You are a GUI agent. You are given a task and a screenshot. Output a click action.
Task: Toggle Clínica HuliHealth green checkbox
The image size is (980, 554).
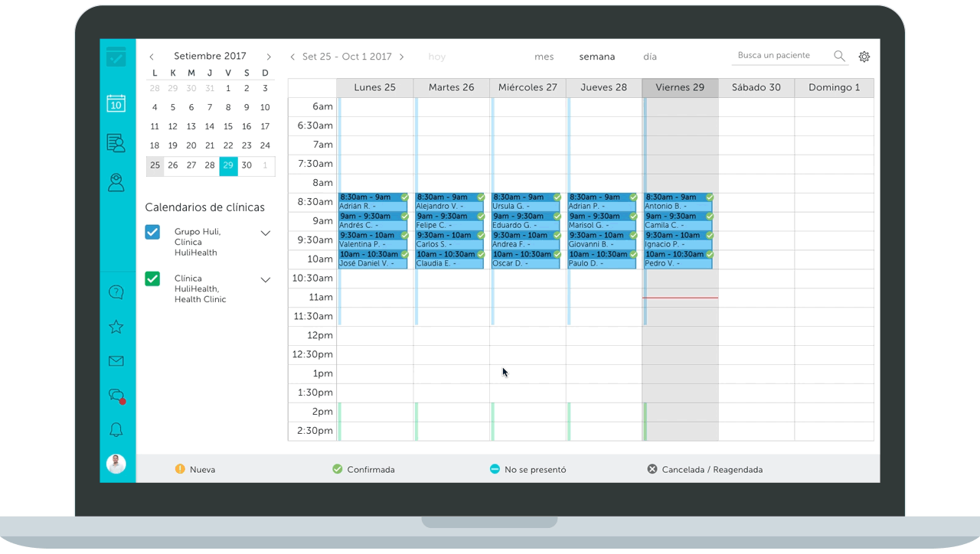point(152,279)
